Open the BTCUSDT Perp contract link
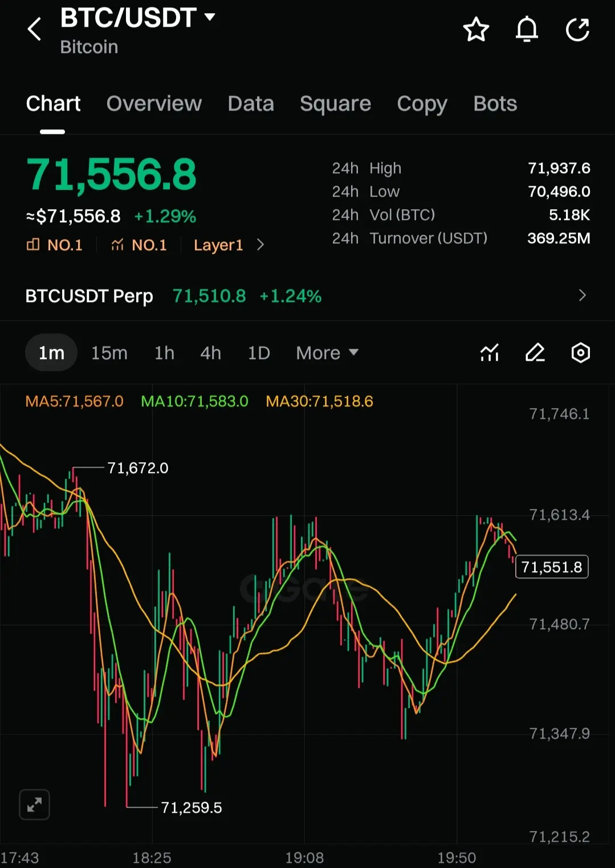This screenshot has width=615, height=868. [x=89, y=296]
